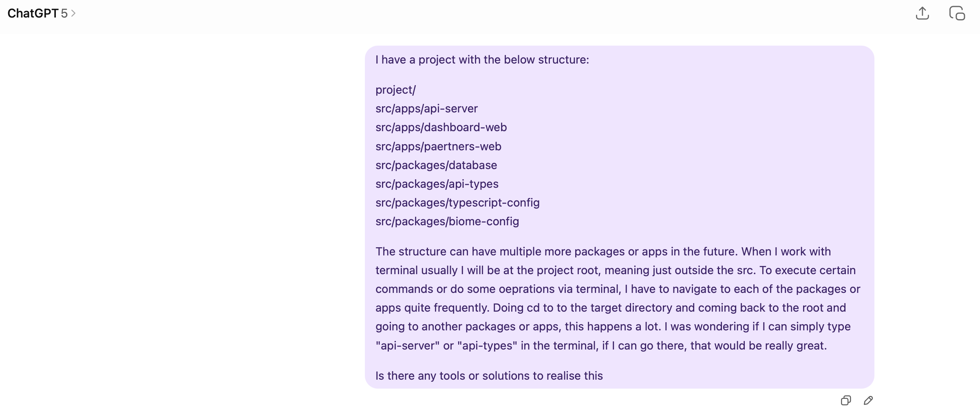Expand the chevron beside ChatGPT 5
Viewport: 980px width, 409px height.
pos(73,13)
